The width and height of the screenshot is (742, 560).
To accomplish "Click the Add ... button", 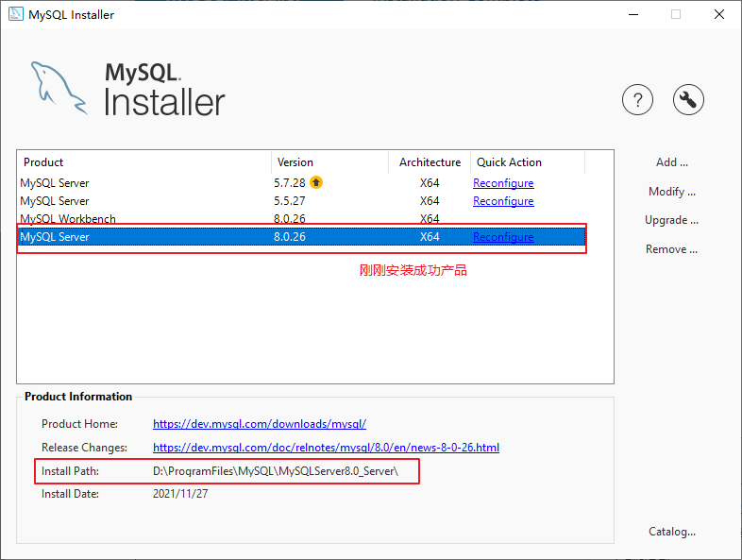I will [671, 162].
